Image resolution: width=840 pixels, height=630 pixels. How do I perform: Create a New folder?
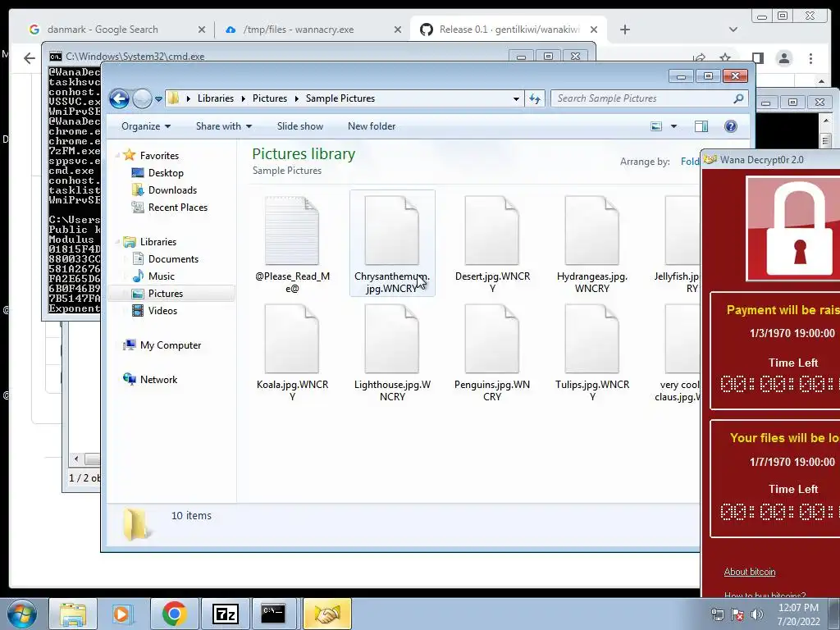[x=372, y=126]
